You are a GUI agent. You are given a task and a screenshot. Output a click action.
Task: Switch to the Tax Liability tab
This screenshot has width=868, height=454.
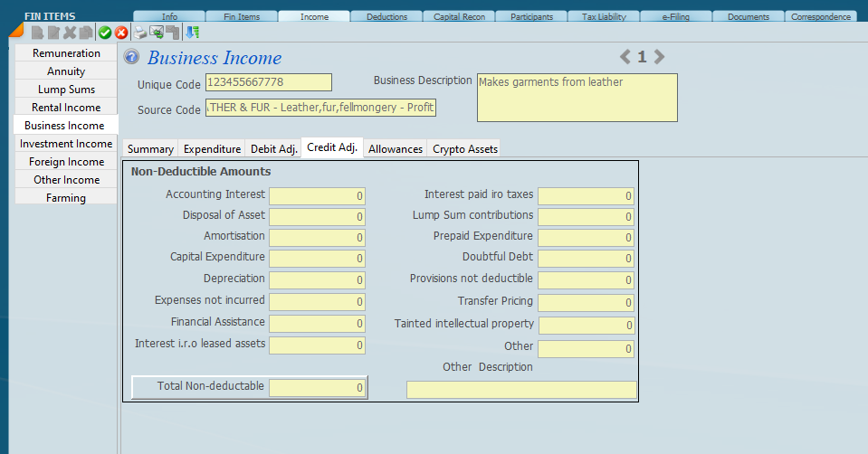coord(604,16)
